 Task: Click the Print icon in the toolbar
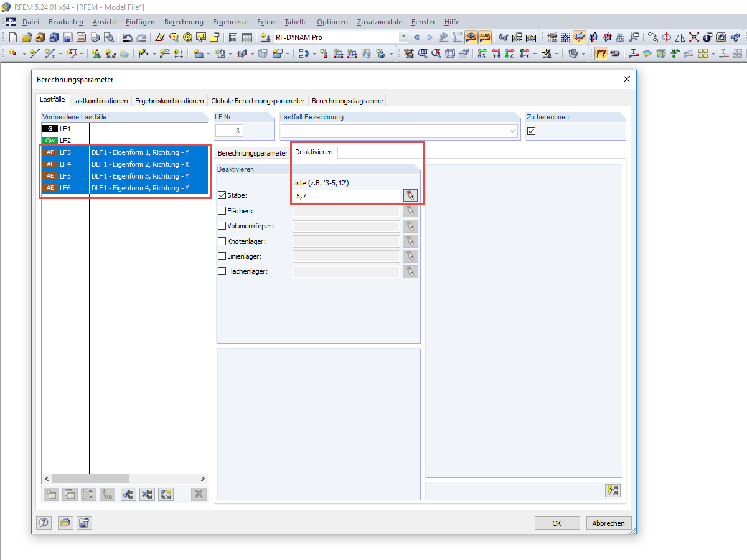tap(95, 37)
